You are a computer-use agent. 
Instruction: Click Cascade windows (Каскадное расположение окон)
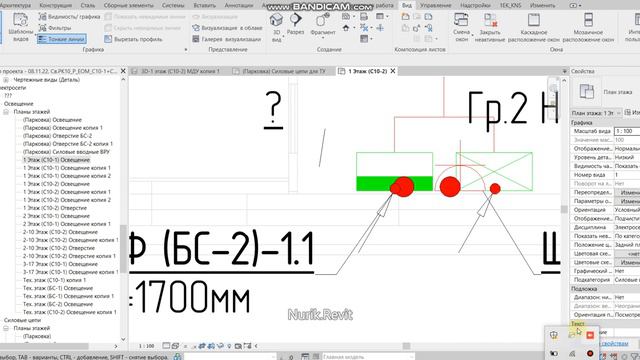534,27
